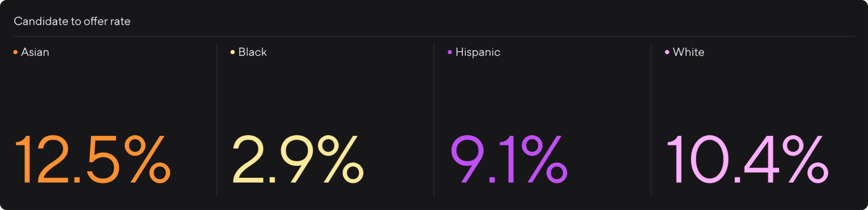Click the pink dot beside White
Screen dimensions: 868x210
tap(667, 52)
